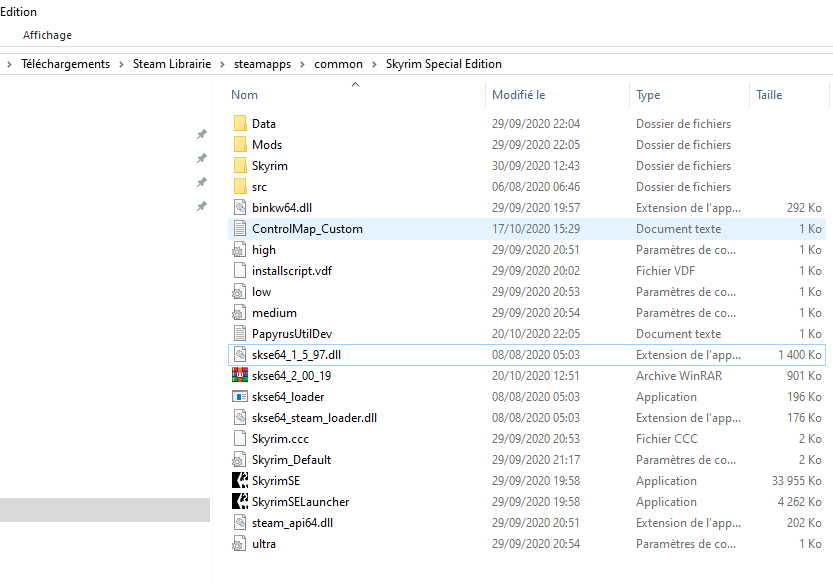
Task: Select the steam_api64.dll file icon
Action: (240, 522)
